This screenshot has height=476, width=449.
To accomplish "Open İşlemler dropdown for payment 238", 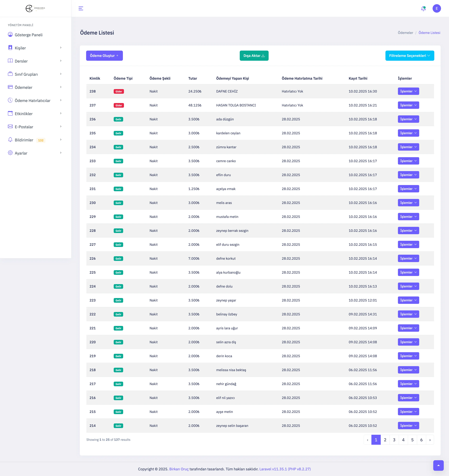I will (408, 91).
